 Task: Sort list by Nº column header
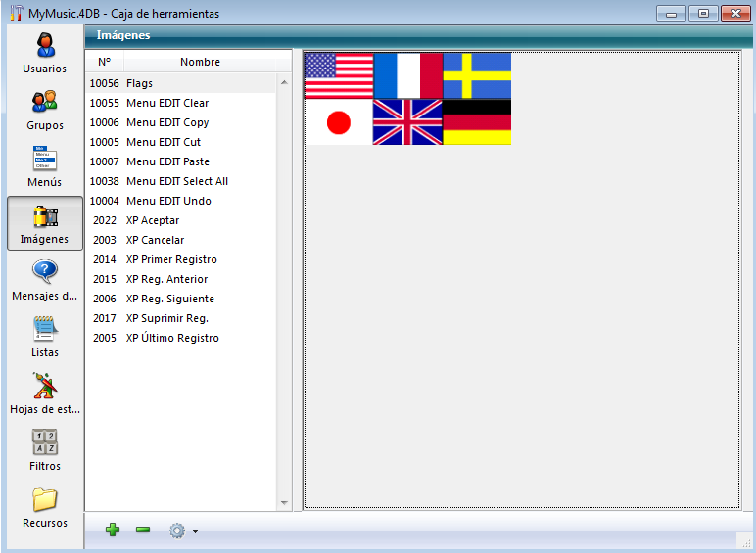[x=105, y=62]
